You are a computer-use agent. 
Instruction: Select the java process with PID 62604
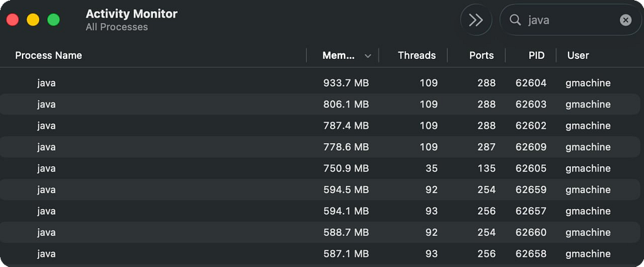tap(47, 83)
